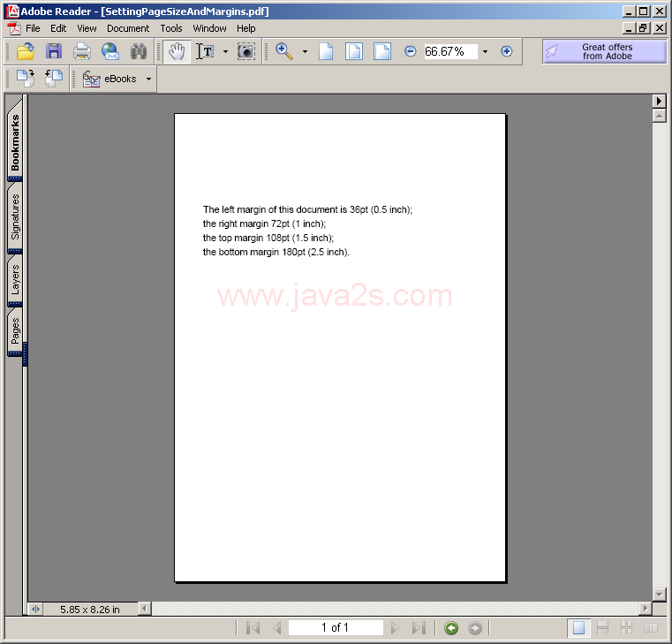Rotate the page clockwise icon
Viewport: 672px width, 644px height.
[26, 79]
